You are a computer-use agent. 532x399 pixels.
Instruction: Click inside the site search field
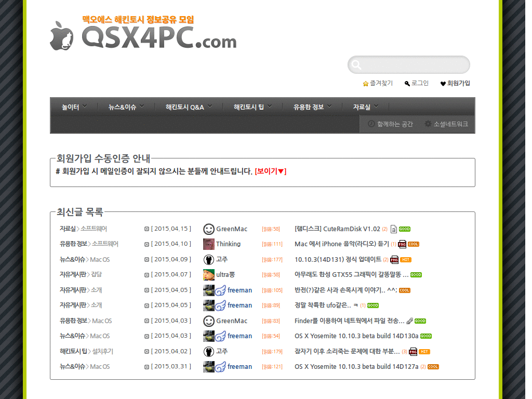(x=408, y=65)
